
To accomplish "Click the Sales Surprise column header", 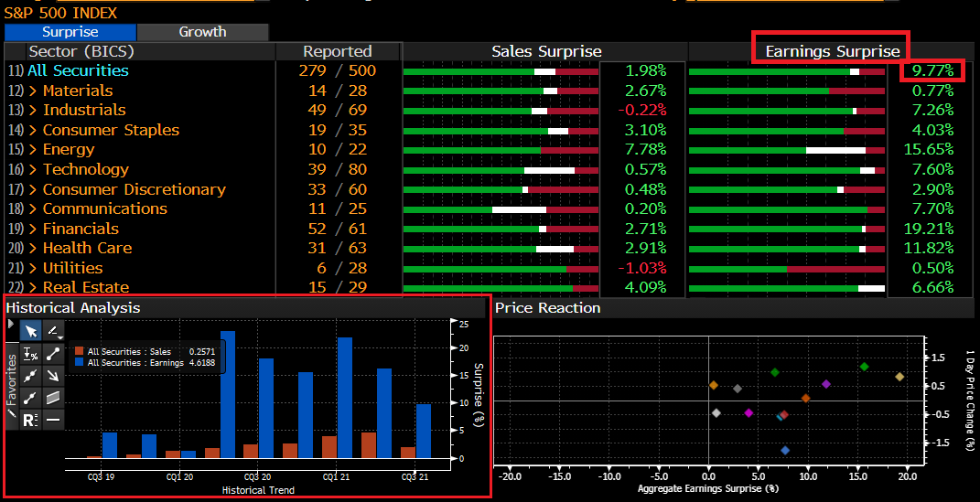I will tap(546, 51).
